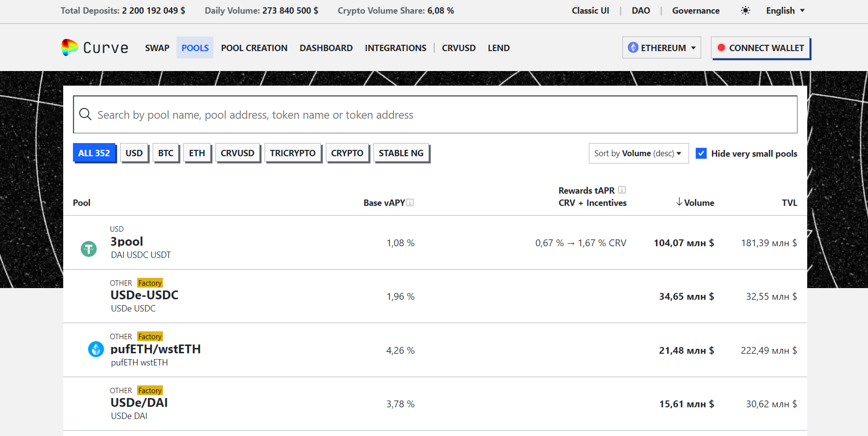Screen dimensions: 868x436
Task: Go to the SWAP page
Action: (157, 48)
